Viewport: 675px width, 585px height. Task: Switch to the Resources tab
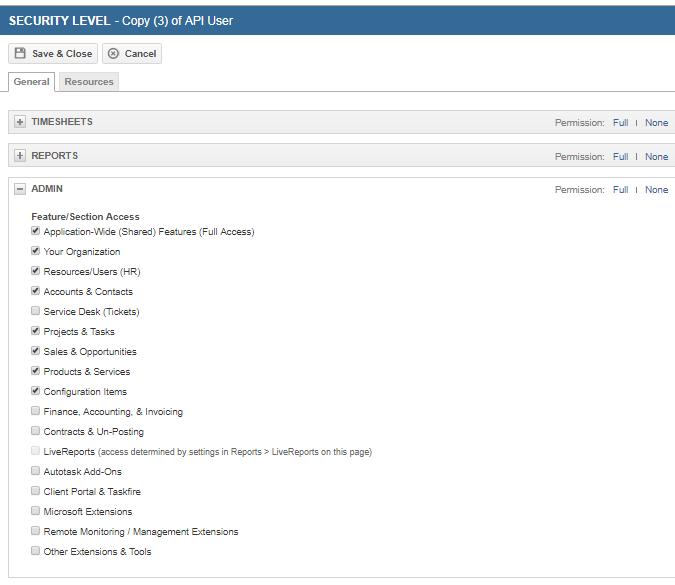[x=89, y=82]
